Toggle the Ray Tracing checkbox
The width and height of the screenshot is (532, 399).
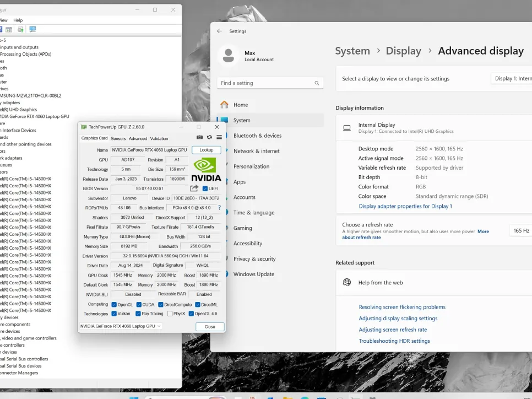[138, 314]
